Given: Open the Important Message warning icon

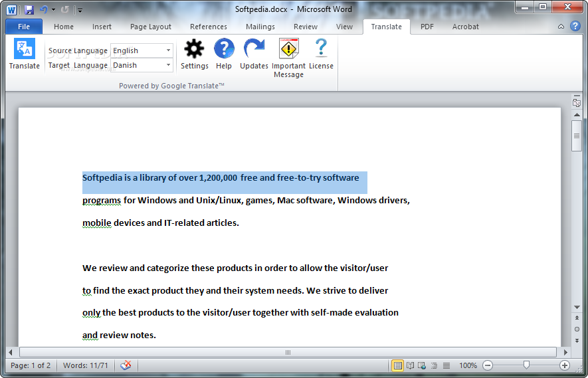Looking at the screenshot, I should coord(289,48).
